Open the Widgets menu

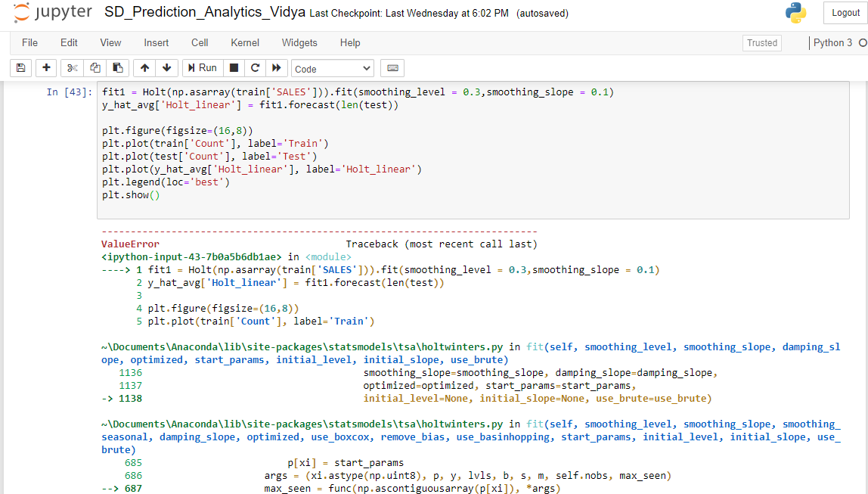tap(298, 43)
